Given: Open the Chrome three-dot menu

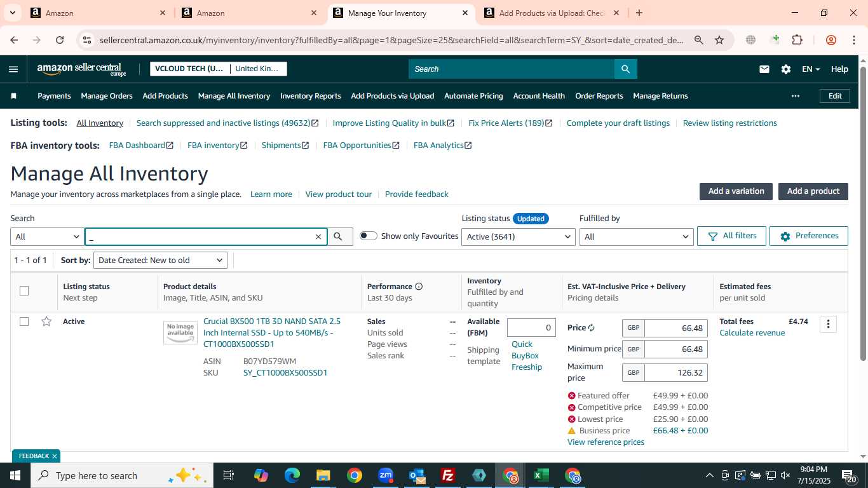Looking at the screenshot, I should [x=854, y=40].
